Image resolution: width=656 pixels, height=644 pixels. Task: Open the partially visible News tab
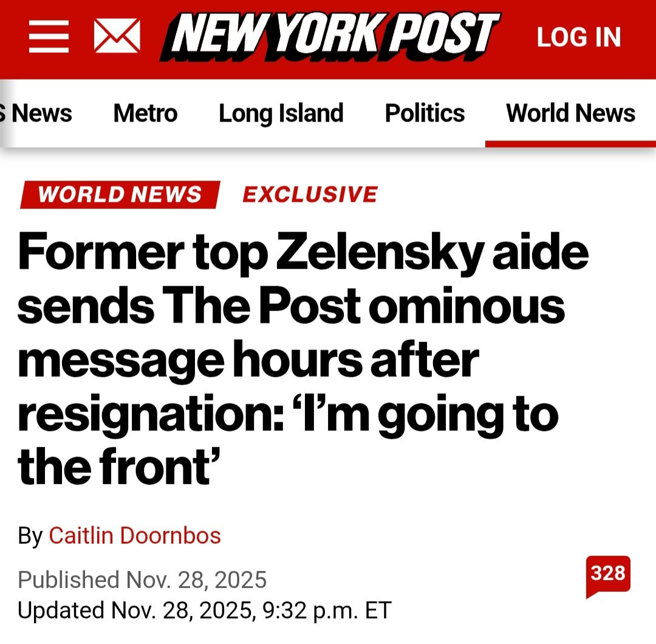39,114
